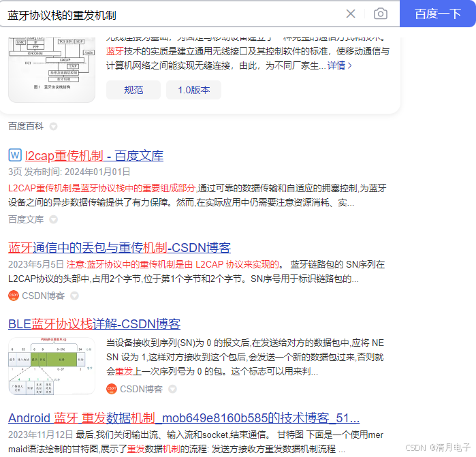Click the CSDN logo under the BLE result

(112, 389)
